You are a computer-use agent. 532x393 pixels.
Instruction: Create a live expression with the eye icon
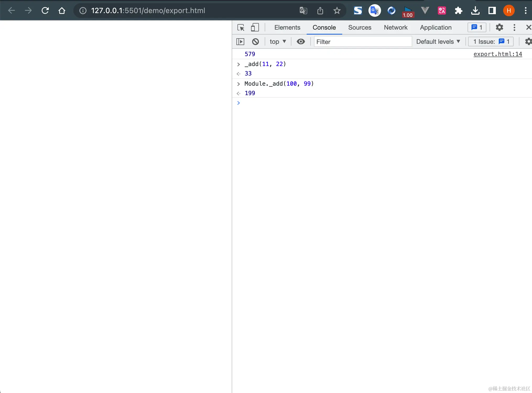(301, 41)
